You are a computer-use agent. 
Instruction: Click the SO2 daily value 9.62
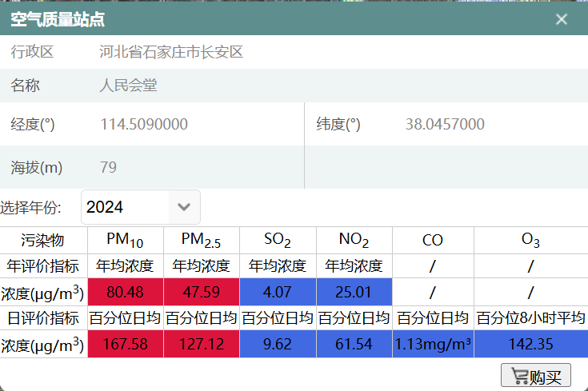coord(278,345)
